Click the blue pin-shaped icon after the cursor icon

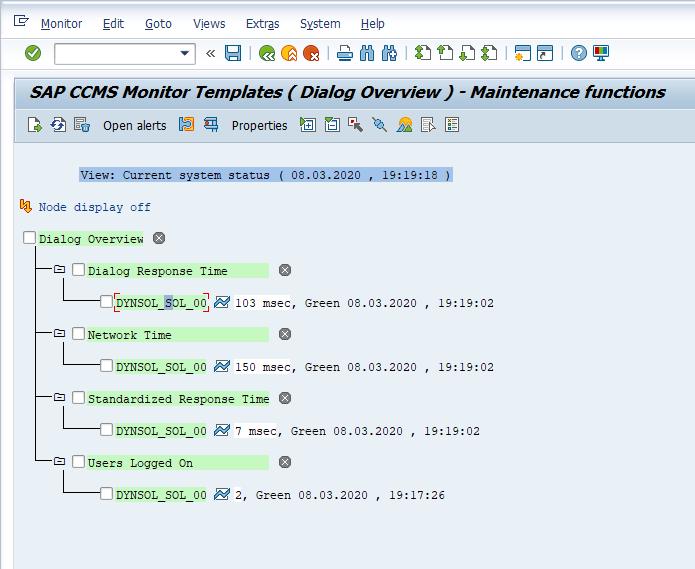pyautogui.click(x=379, y=125)
